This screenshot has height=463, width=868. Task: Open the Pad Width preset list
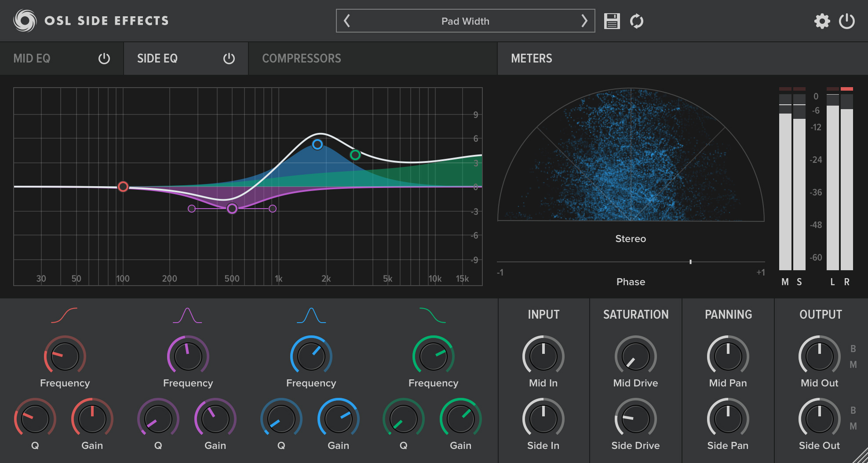point(465,21)
